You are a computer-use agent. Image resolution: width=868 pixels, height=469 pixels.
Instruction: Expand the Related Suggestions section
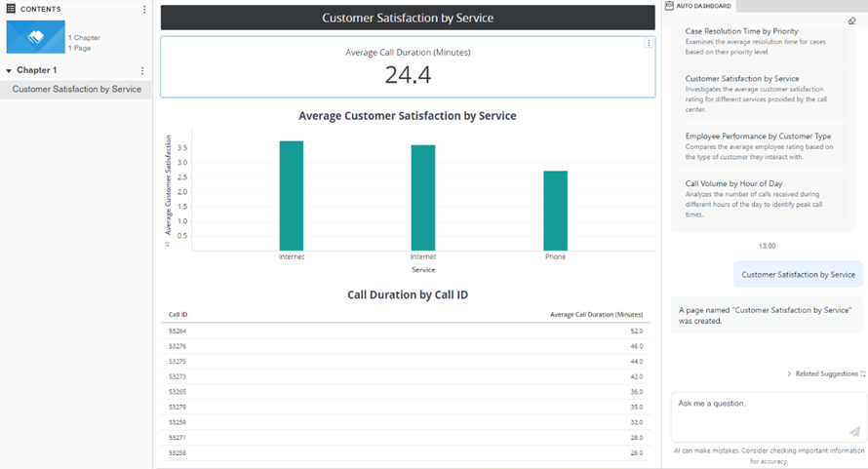pos(789,374)
